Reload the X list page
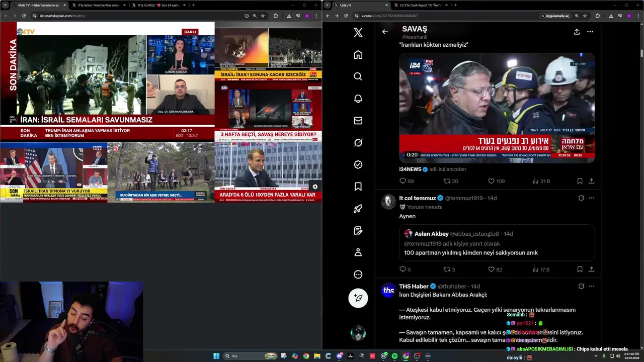644x362 pixels. pyautogui.click(x=346, y=16)
